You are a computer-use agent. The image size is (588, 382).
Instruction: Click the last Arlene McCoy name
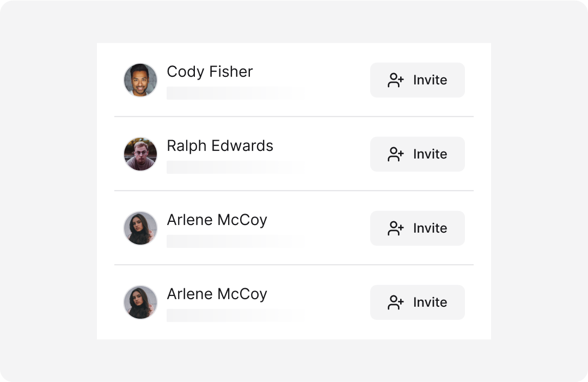coord(217,294)
